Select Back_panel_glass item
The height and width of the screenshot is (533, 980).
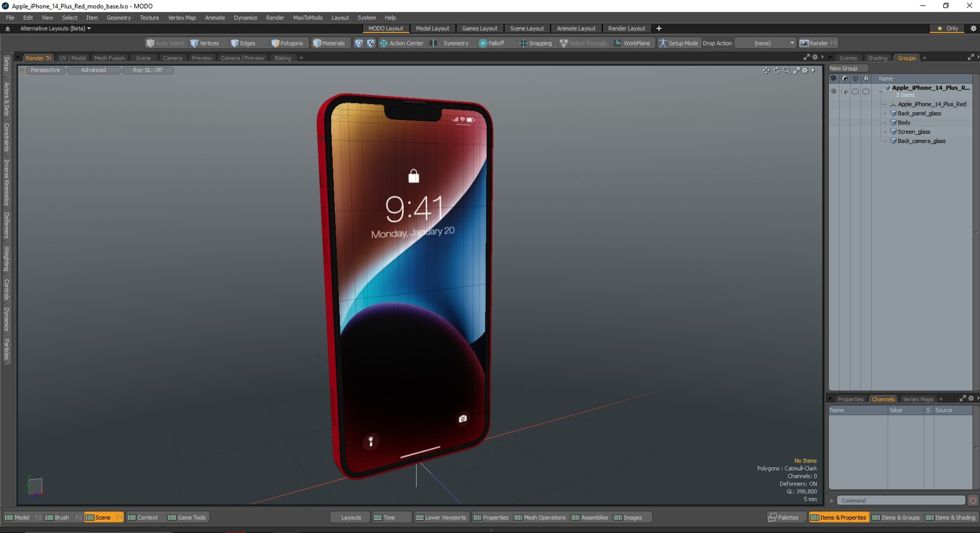point(919,113)
